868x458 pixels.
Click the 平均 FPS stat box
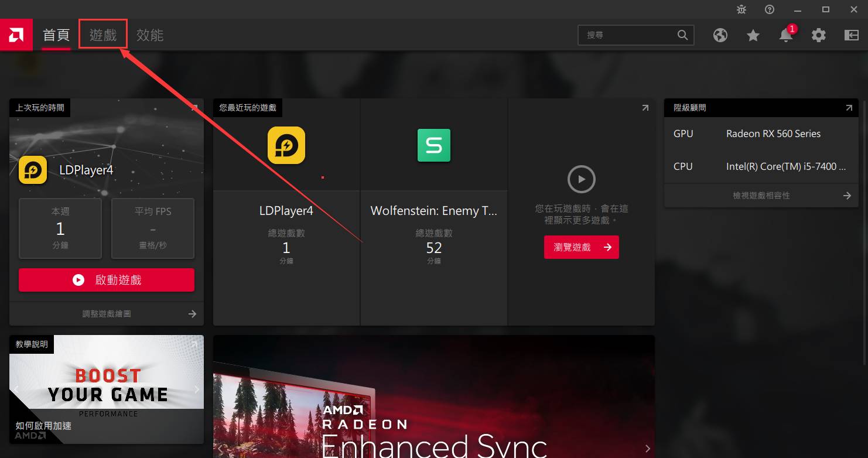153,228
